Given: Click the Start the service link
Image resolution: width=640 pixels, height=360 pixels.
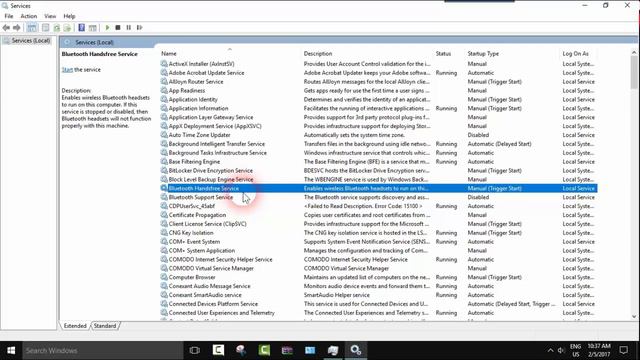Looking at the screenshot, I should 67,70.
